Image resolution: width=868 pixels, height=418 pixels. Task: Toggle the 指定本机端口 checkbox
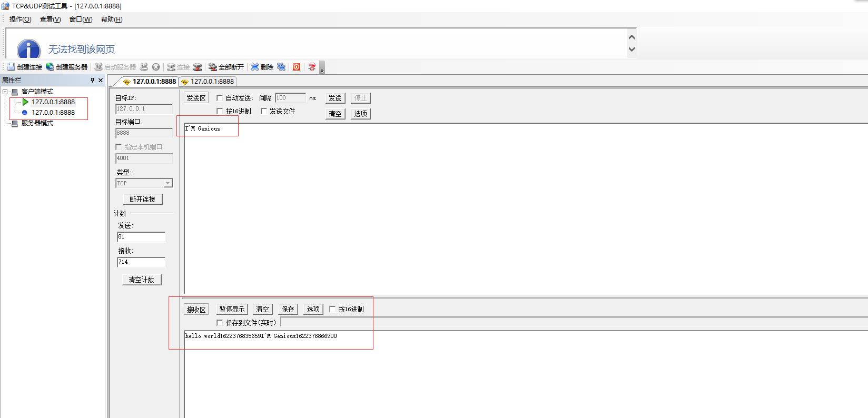pyautogui.click(x=119, y=147)
